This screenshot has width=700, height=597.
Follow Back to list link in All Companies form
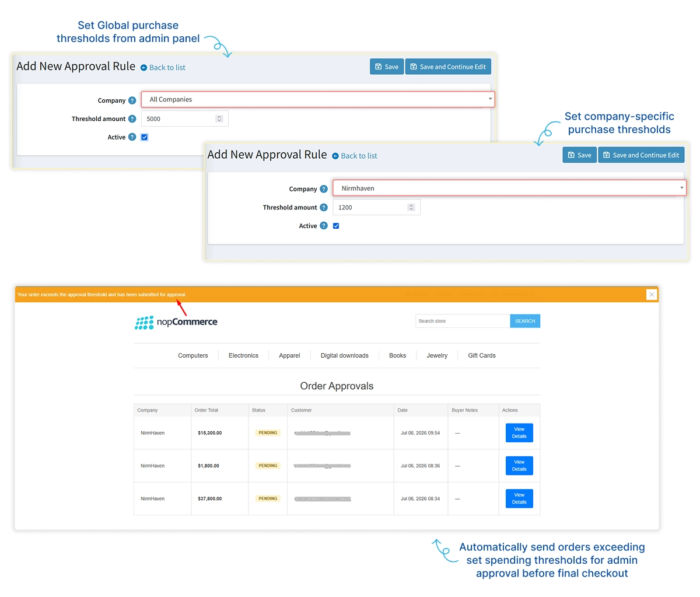[163, 68]
